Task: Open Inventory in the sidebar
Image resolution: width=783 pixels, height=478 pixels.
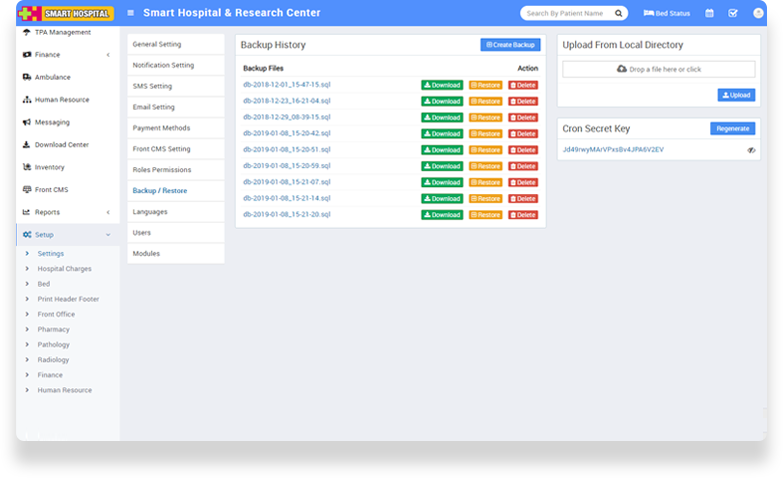Action: 49,167
